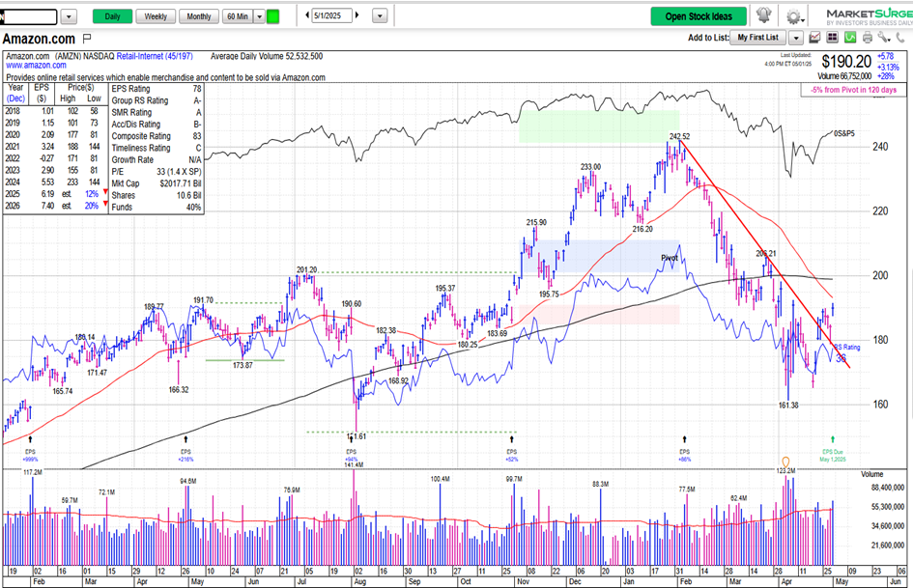Click the symbol input field
Viewport: 913px width, 588px height.
(x=29, y=16)
